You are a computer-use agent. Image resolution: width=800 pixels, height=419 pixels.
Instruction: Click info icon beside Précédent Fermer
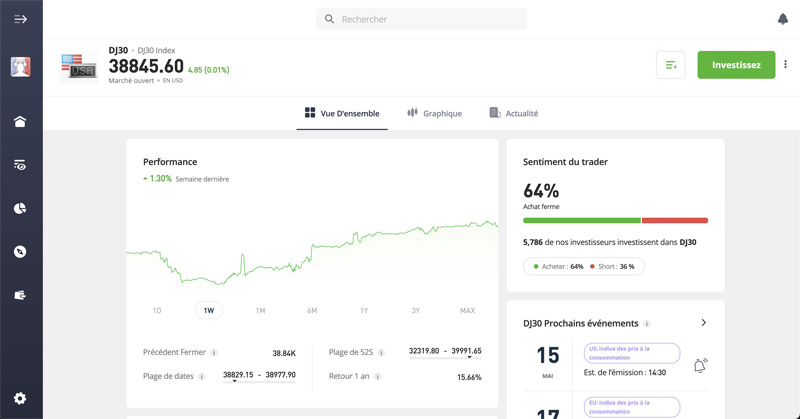tap(214, 353)
